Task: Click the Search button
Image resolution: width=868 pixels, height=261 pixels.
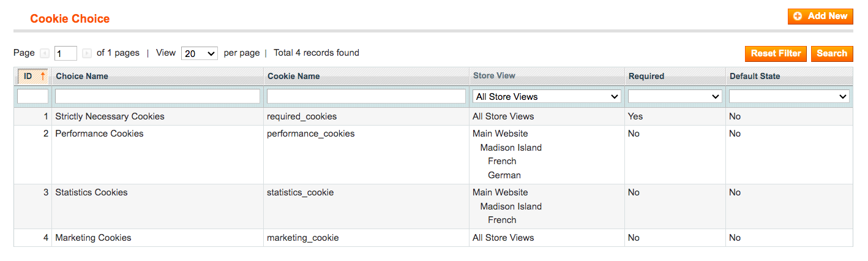Action: pyautogui.click(x=832, y=53)
